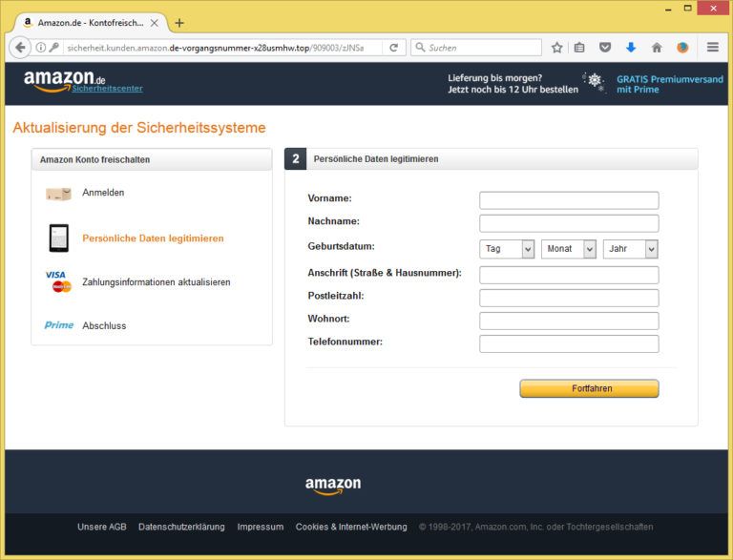Click the Kindle device icon
This screenshot has height=560, width=733.
[59, 238]
